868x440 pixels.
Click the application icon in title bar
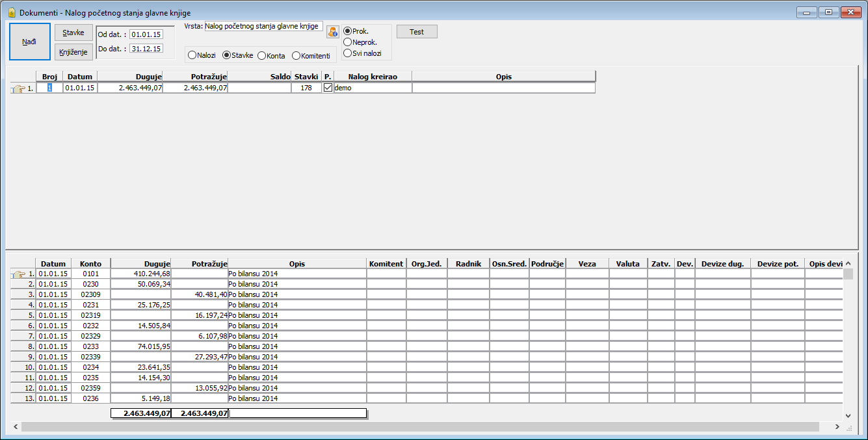(11, 13)
